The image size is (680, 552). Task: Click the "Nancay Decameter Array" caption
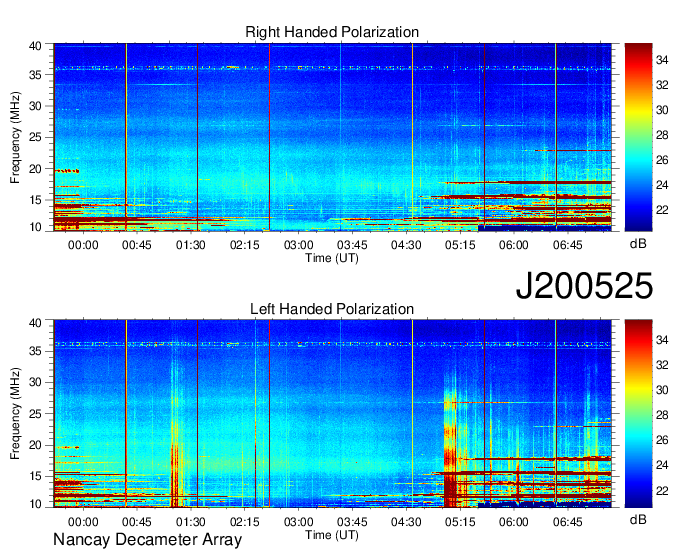click(x=147, y=540)
